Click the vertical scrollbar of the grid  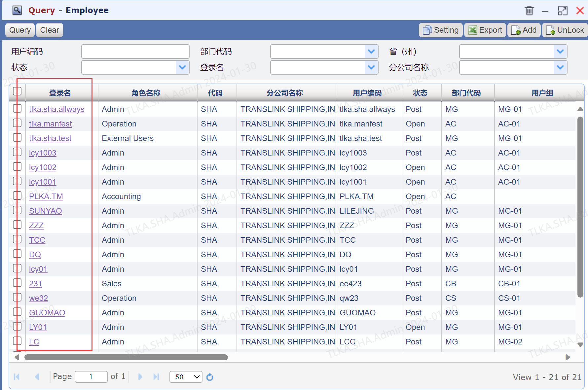[580, 207]
